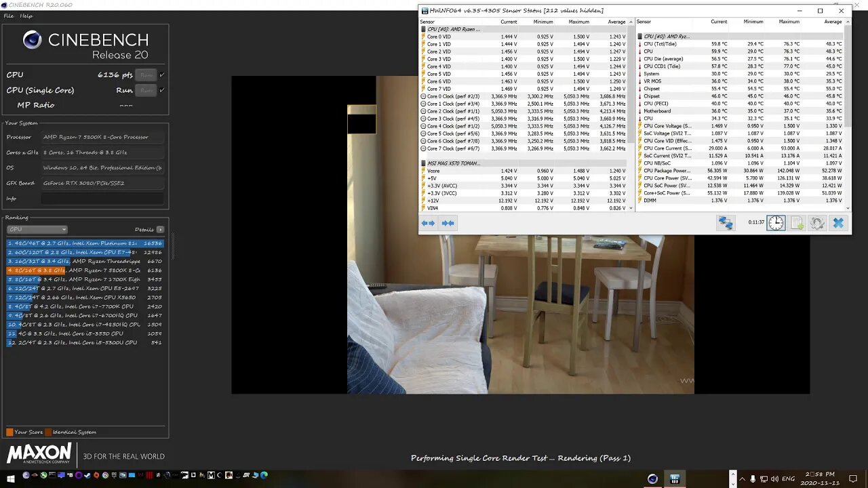Click the network tray icon
The image size is (868, 488).
pos(764,479)
